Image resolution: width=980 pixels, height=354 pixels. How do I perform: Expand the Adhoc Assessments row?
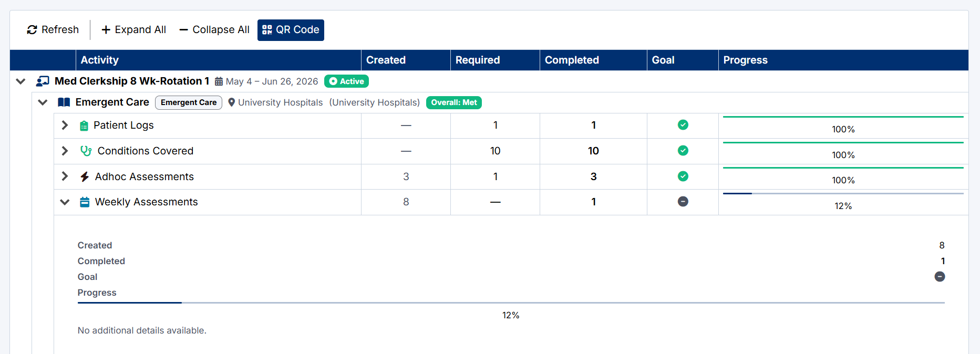[65, 176]
